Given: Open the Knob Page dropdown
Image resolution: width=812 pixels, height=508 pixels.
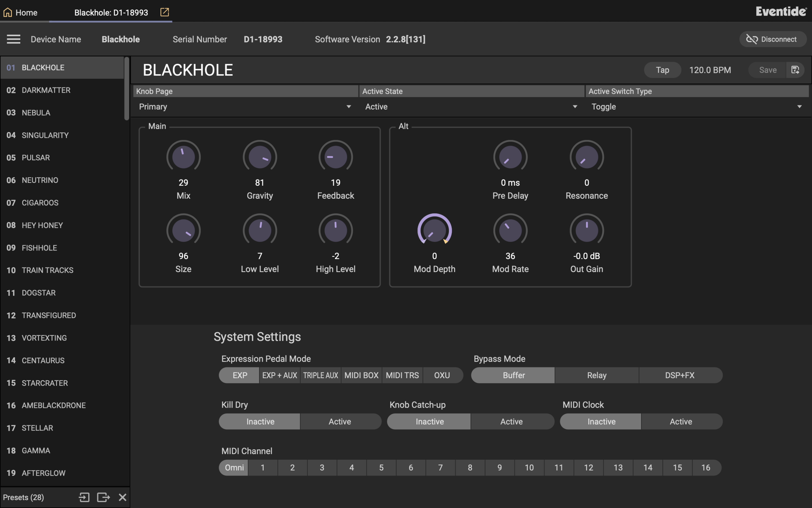Looking at the screenshot, I should pyautogui.click(x=246, y=106).
